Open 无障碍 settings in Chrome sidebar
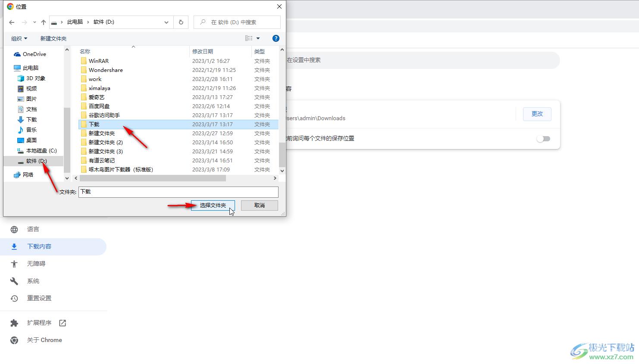This screenshot has width=639, height=364. tap(36, 264)
